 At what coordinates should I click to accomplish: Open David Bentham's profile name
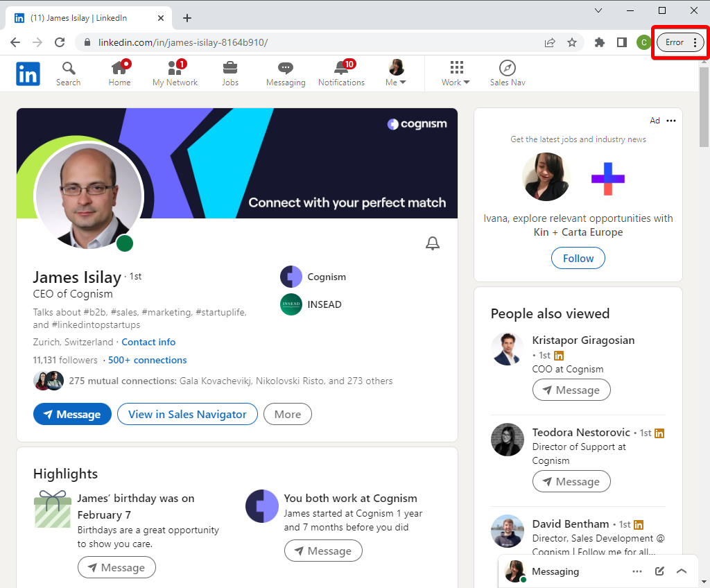point(571,524)
